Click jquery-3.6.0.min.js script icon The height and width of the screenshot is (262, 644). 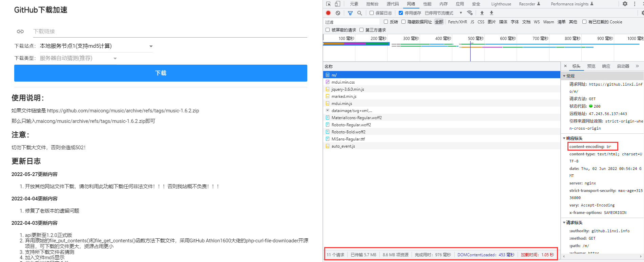327,89
